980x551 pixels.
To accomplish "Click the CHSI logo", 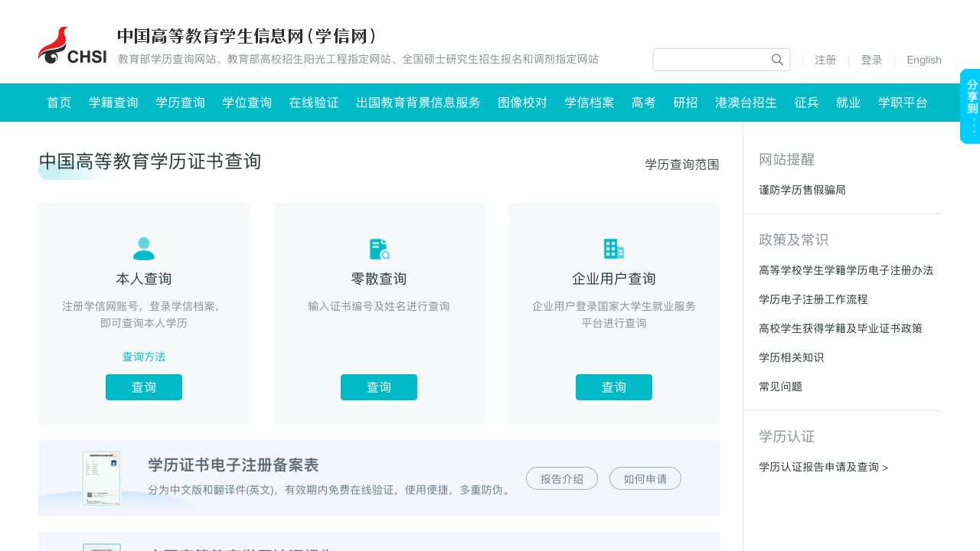I will (73, 46).
